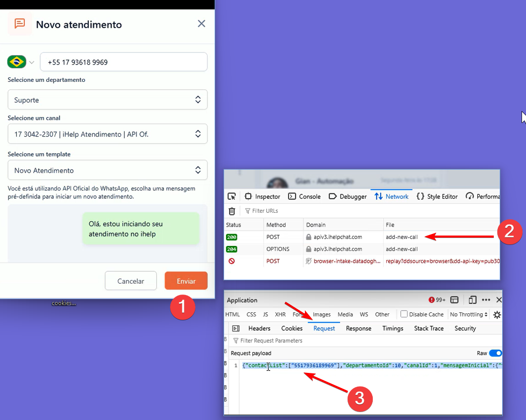This screenshot has width=526, height=420.
Task: Toggle the split console icon
Action: pos(455,300)
